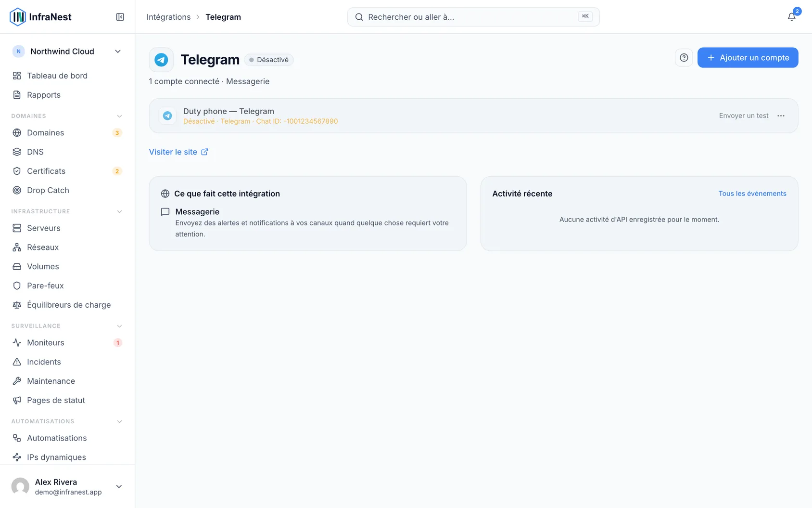This screenshot has height=508, width=812.
Task: Click the Rapports document icon
Action: 17,95
